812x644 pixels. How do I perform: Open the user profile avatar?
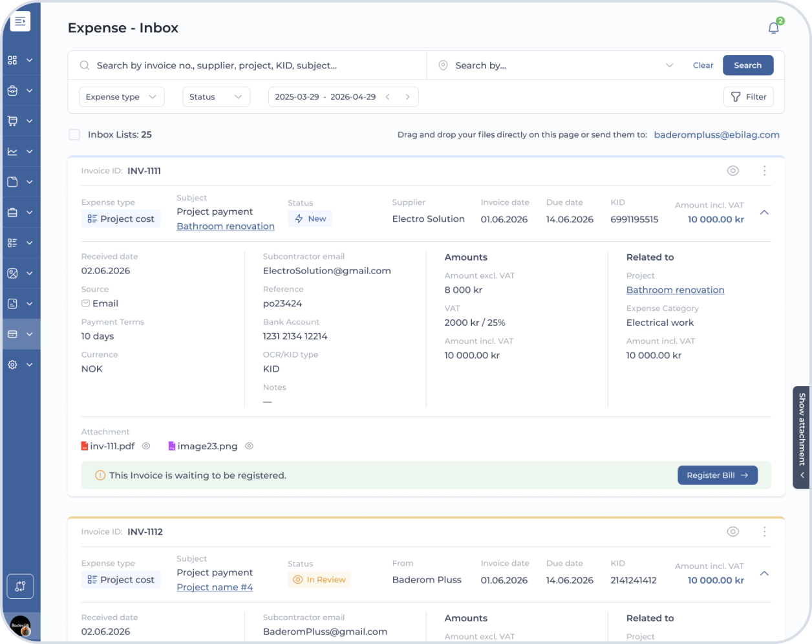coord(21,626)
